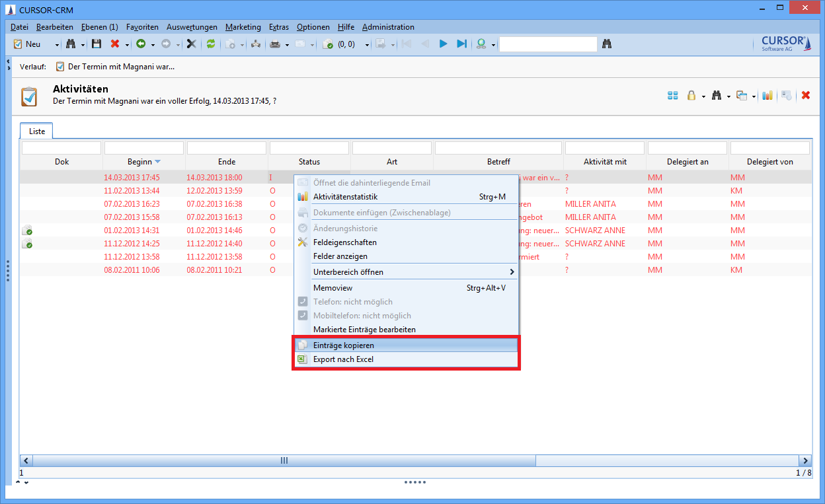Open dropdown arrow next to red delete X
This screenshot has width=825, height=504.
126,44
